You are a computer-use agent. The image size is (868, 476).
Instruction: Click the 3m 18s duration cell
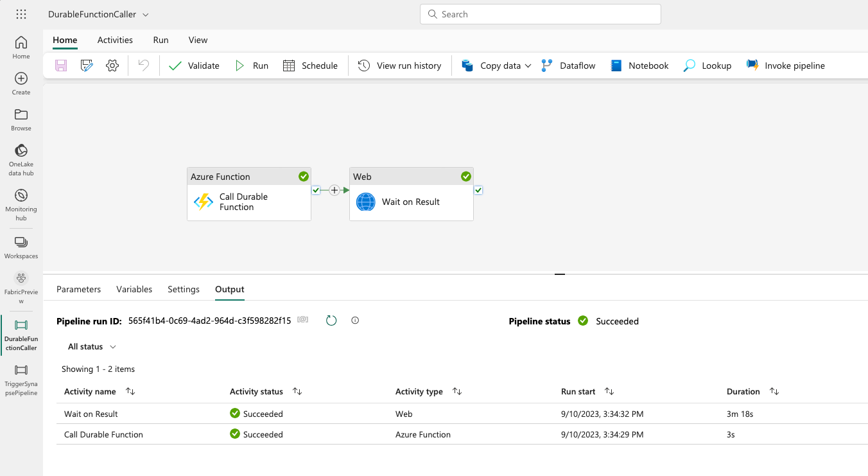[x=740, y=414]
